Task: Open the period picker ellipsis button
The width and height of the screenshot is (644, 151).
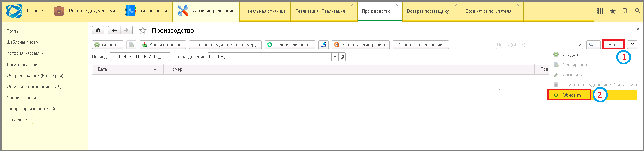Action: [159, 57]
